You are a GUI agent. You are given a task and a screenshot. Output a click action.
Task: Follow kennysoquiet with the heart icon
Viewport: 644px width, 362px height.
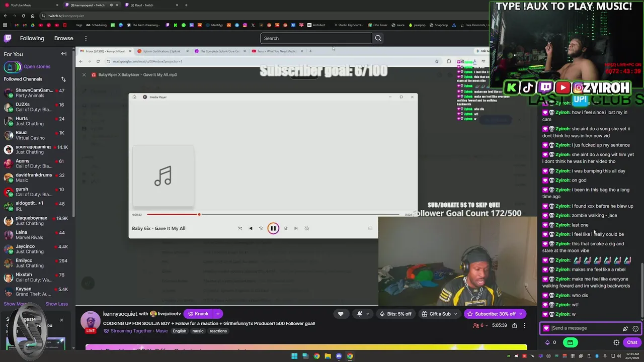341,314
